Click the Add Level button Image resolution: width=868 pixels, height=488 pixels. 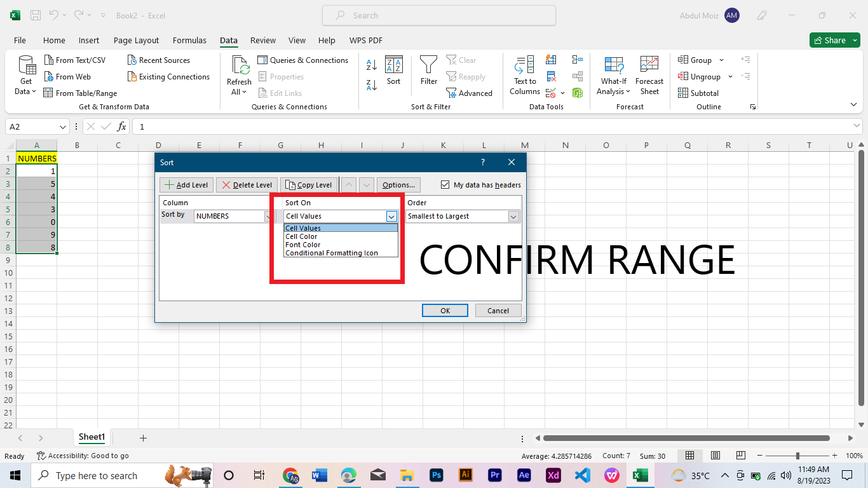click(x=186, y=184)
